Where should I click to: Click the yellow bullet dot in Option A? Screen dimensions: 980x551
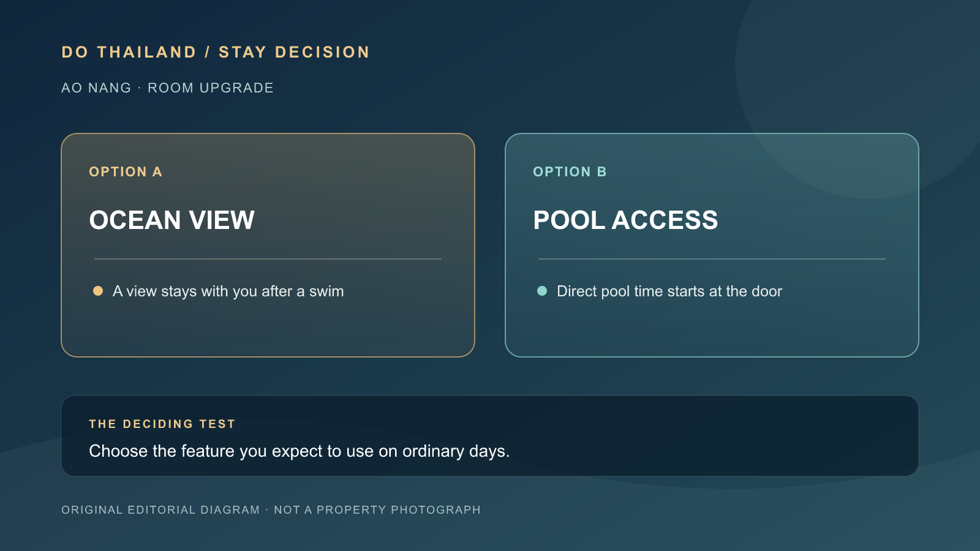tap(98, 291)
